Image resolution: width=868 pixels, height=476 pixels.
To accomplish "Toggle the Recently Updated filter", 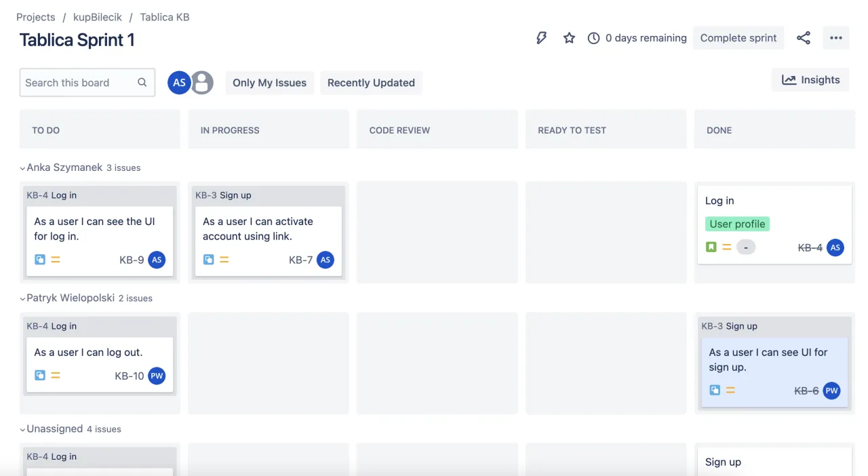I will [371, 83].
